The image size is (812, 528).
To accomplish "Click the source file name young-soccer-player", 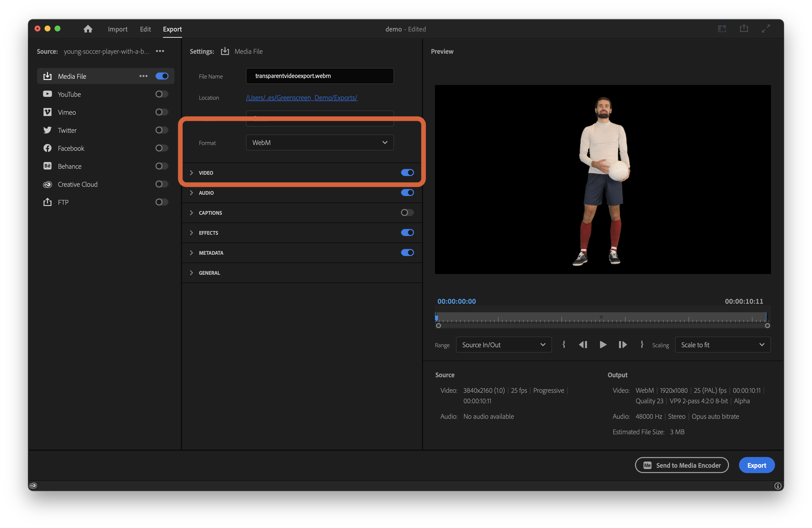I will click(x=106, y=51).
